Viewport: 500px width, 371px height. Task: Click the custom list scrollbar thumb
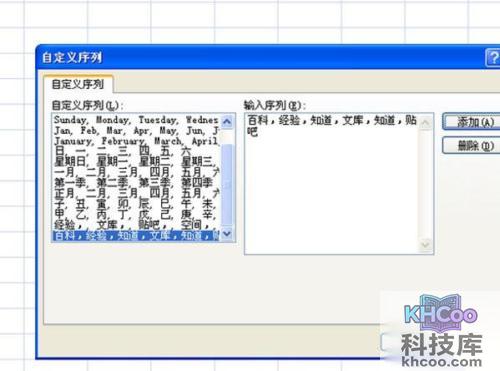coord(227,185)
